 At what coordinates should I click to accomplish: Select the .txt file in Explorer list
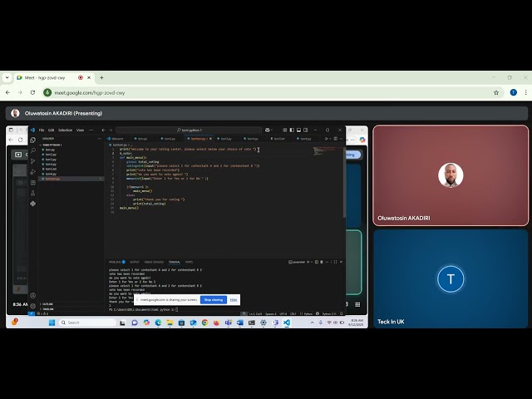[x=51, y=169]
